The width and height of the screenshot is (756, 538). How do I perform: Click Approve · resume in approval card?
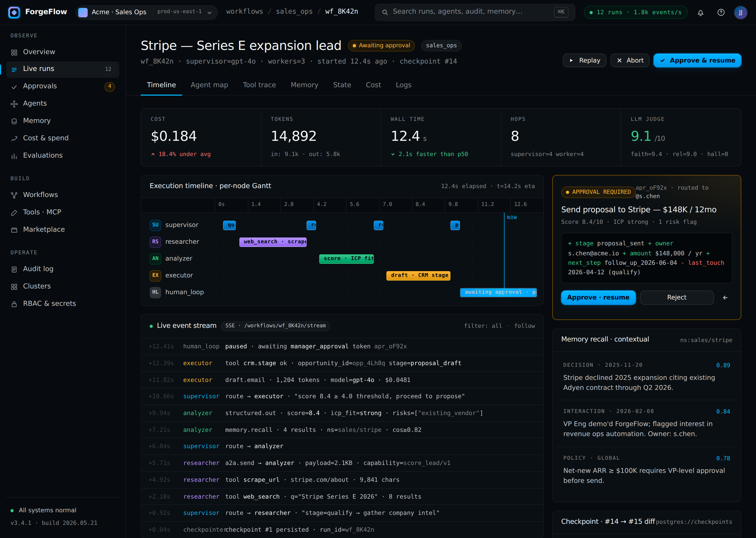[598, 297]
